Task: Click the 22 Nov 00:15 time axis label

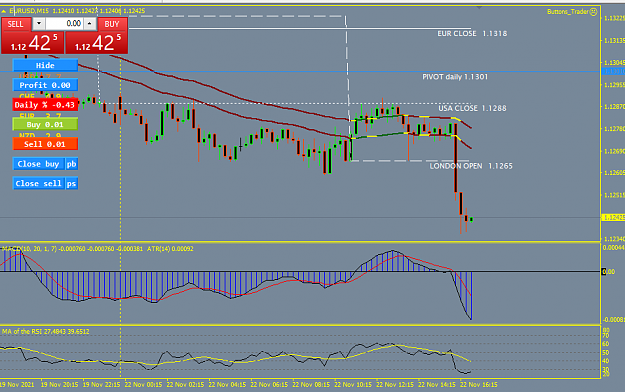Action: point(143,385)
